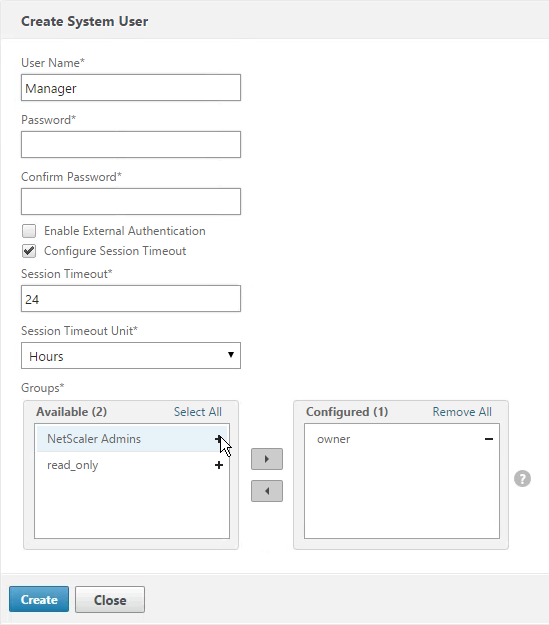Select read_only in Available list
Image resolution: width=549 pixels, height=625 pixels.
tap(73, 465)
